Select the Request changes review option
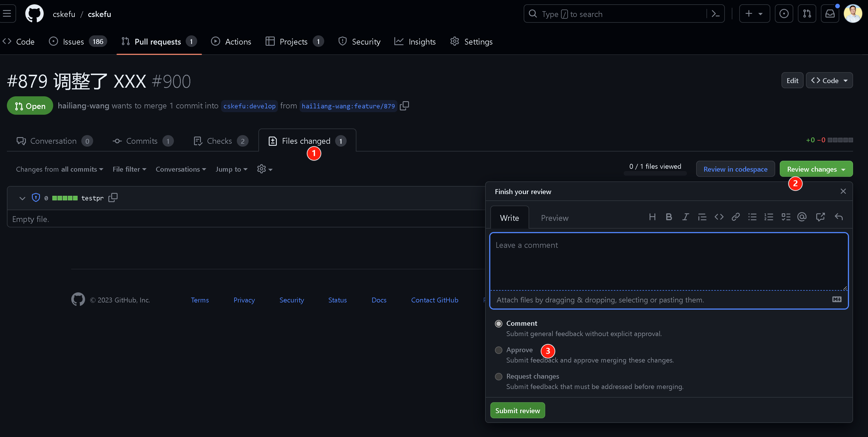 (x=498, y=376)
